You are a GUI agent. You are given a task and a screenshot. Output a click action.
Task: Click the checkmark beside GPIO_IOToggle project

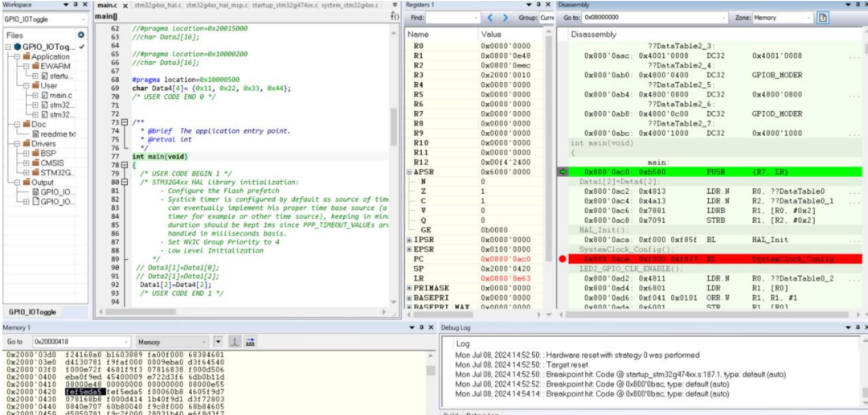[x=82, y=47]
